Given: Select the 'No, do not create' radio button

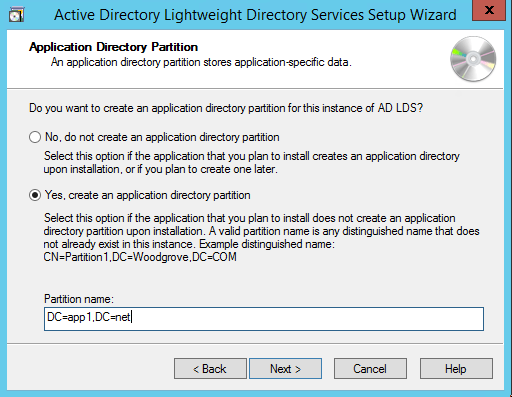Looking at the screenshot, I should click(35, 137).
